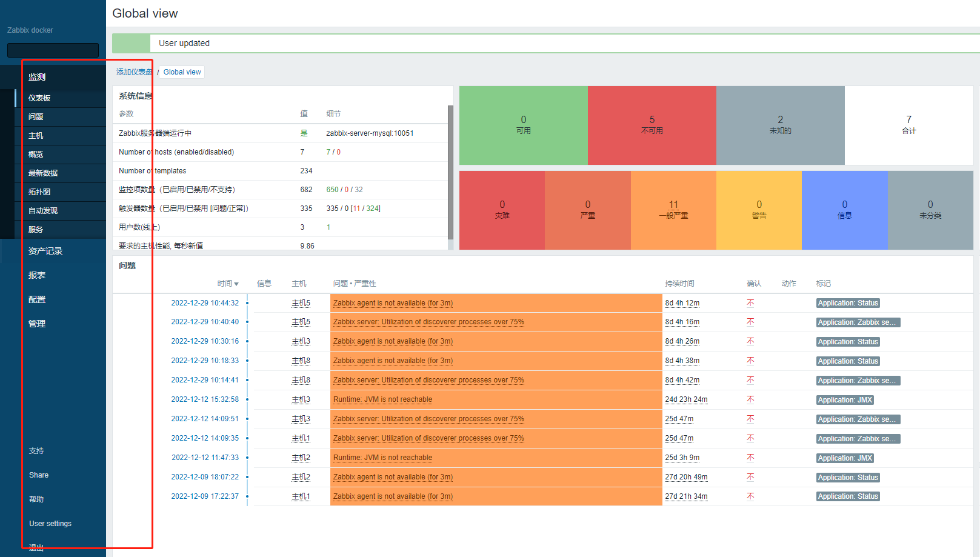This screenshot has height=557, width=980.
Task: Open host 主机5 from the problem list
Action: [301, 302]
